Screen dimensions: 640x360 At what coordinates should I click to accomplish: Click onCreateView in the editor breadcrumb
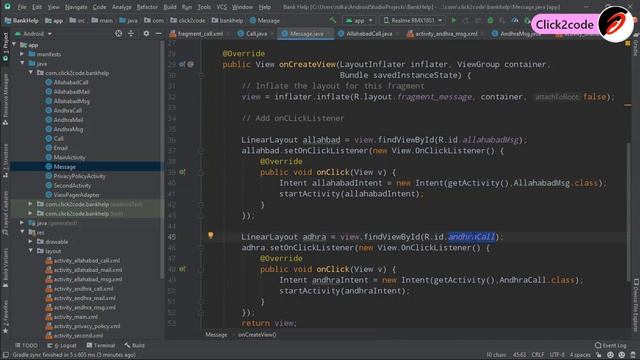coord(257,335)
